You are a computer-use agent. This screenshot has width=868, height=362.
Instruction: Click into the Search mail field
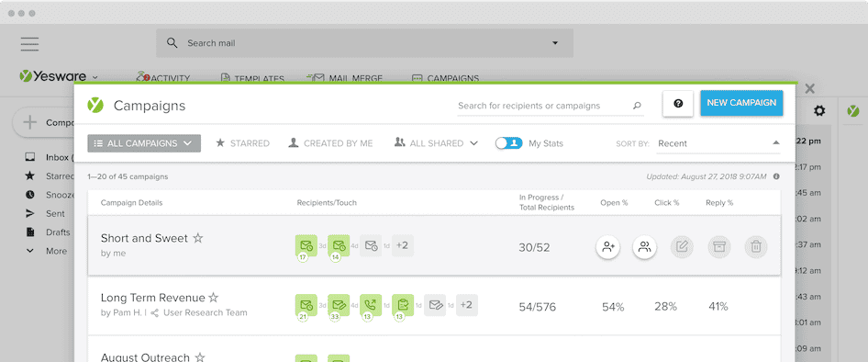click(x=364, y=43)
